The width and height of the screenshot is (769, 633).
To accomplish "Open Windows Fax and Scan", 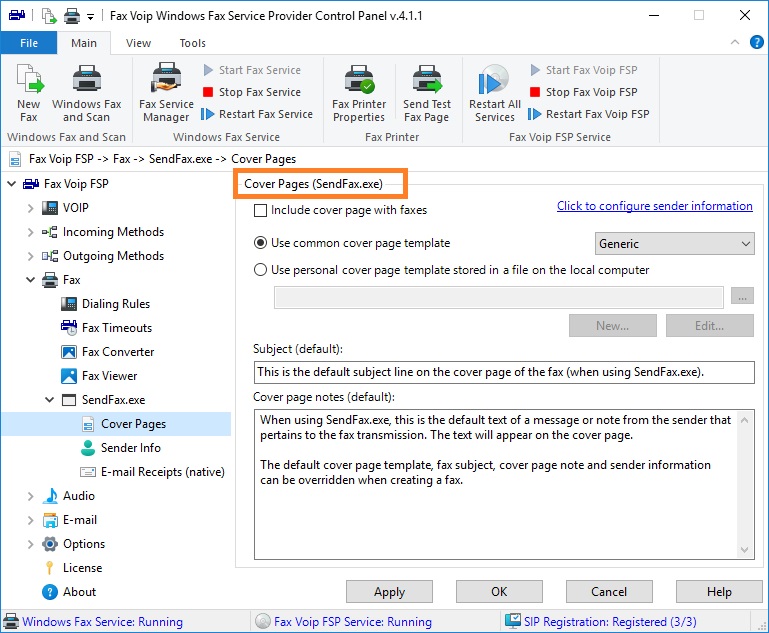I will click(x=86, y=93).
